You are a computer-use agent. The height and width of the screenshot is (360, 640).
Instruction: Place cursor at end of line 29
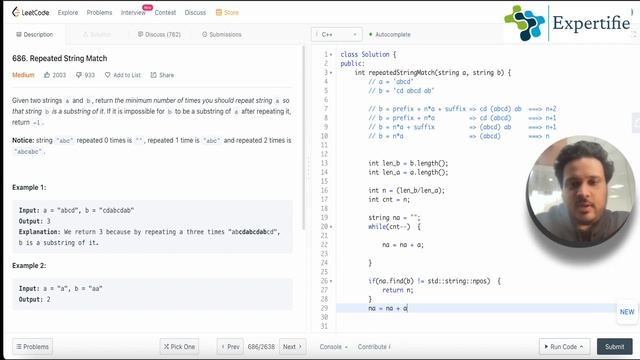[408, 308]
